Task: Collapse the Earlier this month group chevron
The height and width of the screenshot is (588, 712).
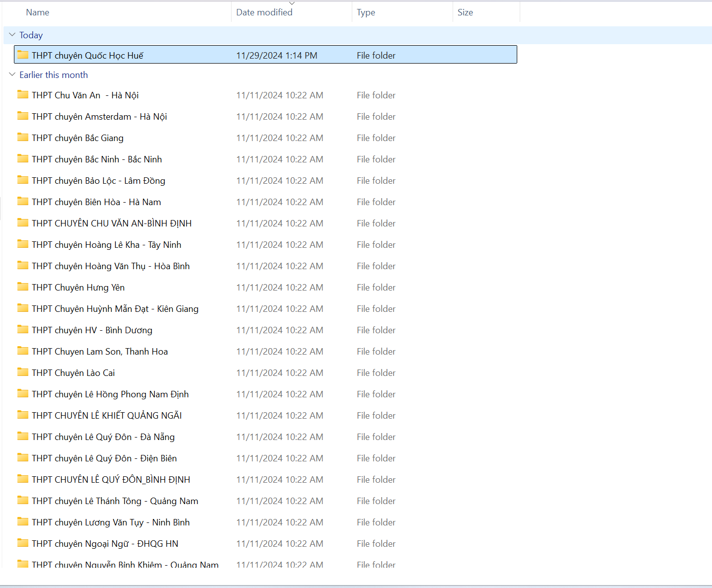Action: click(12, 74)
